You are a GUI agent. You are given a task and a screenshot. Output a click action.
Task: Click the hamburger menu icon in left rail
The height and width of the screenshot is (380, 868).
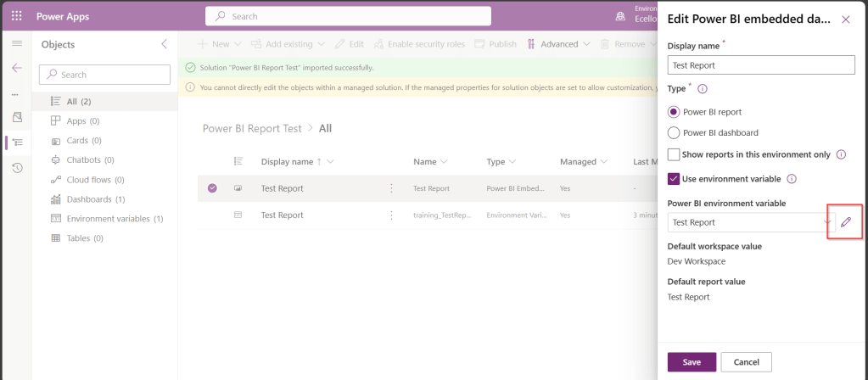click(16, 43)
